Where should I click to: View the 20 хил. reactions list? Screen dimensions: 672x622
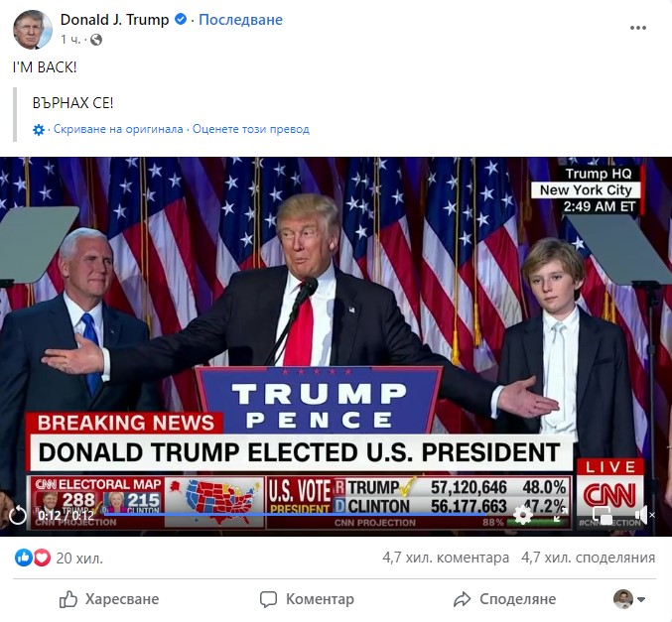59,558
